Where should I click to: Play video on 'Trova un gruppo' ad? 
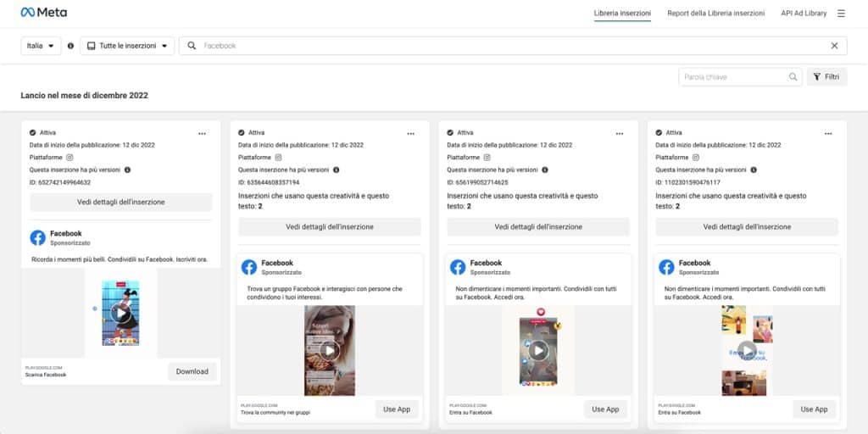click(330, 350)
